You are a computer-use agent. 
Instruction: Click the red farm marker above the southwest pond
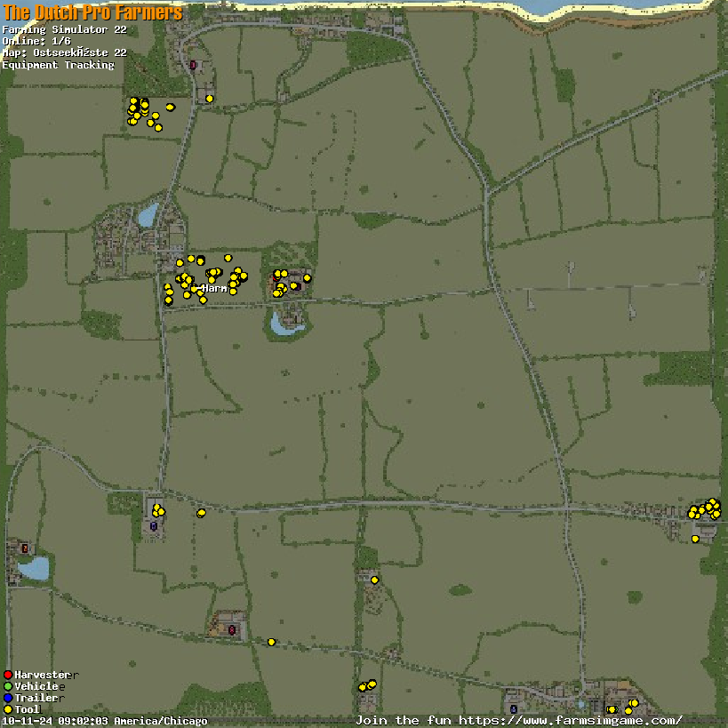pyautogui.click(x=25, y=548)
